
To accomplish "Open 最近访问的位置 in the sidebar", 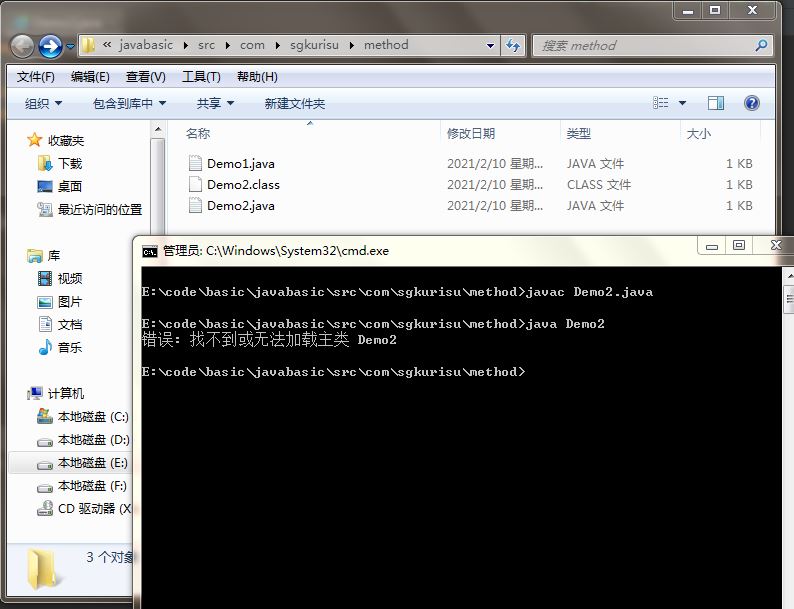I will tap(90, 209).
